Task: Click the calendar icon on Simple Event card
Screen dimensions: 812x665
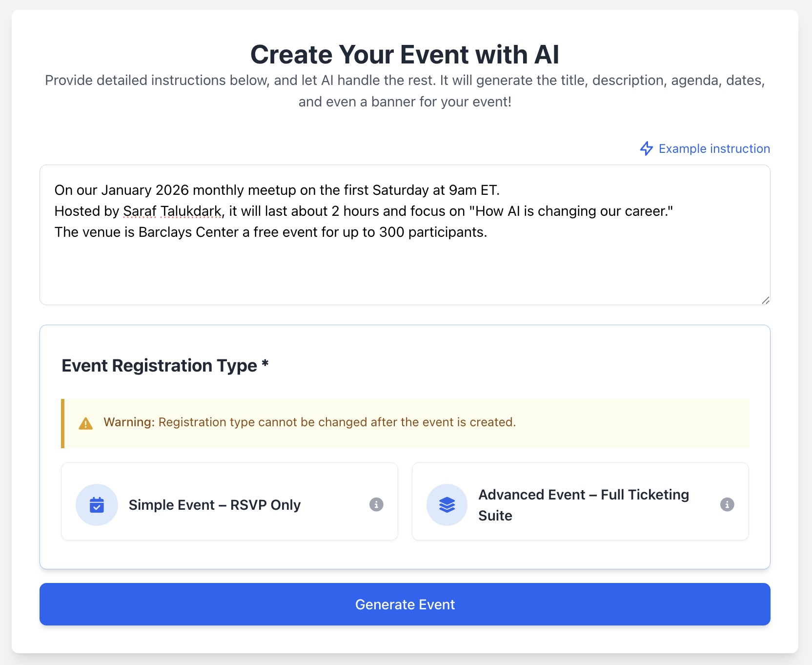Action: [x=97, y=505]
